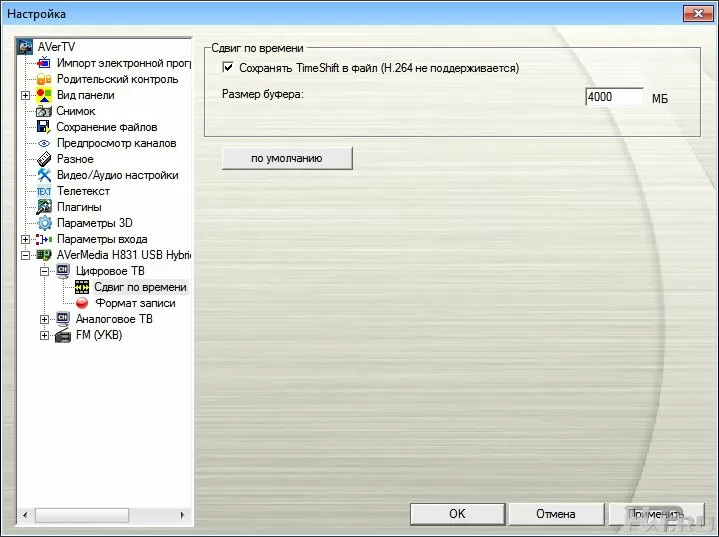Click the Телетекст icon in tree
Image resolution: width=719 pixels, height=537 pixels.
tap(44, 191)
